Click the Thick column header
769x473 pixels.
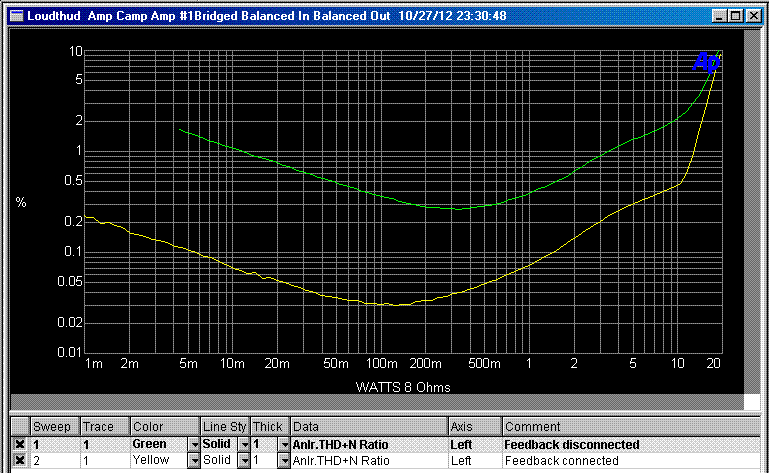tap(270, 426)
